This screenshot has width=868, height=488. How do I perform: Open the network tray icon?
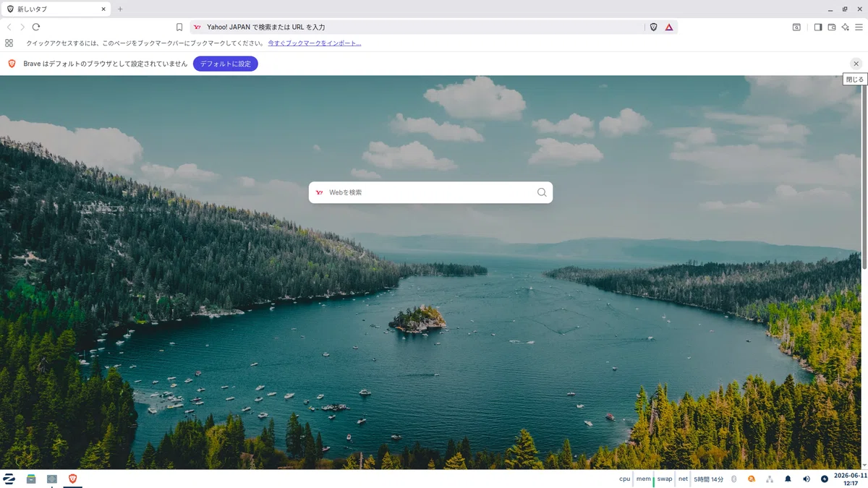tap(770, 479)
